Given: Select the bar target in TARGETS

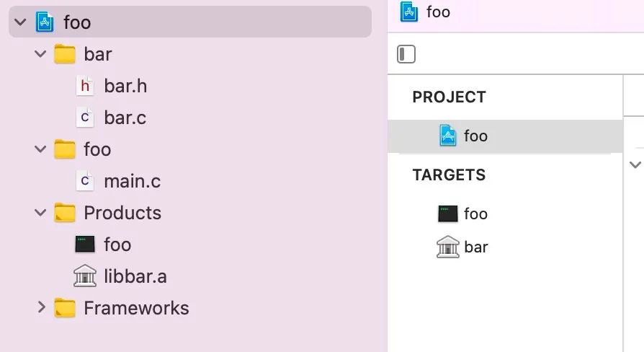Looking at the screenshot, I should coord(476,247).
